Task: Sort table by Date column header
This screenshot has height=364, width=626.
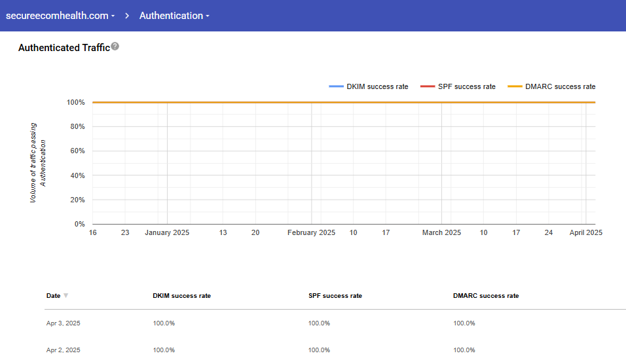Action: 53,296
